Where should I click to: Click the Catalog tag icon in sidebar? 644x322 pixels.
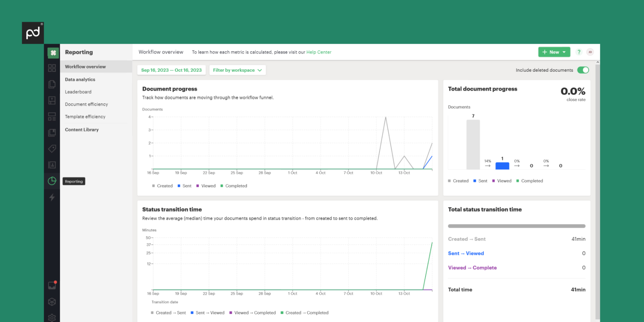[x=52, y=149]
